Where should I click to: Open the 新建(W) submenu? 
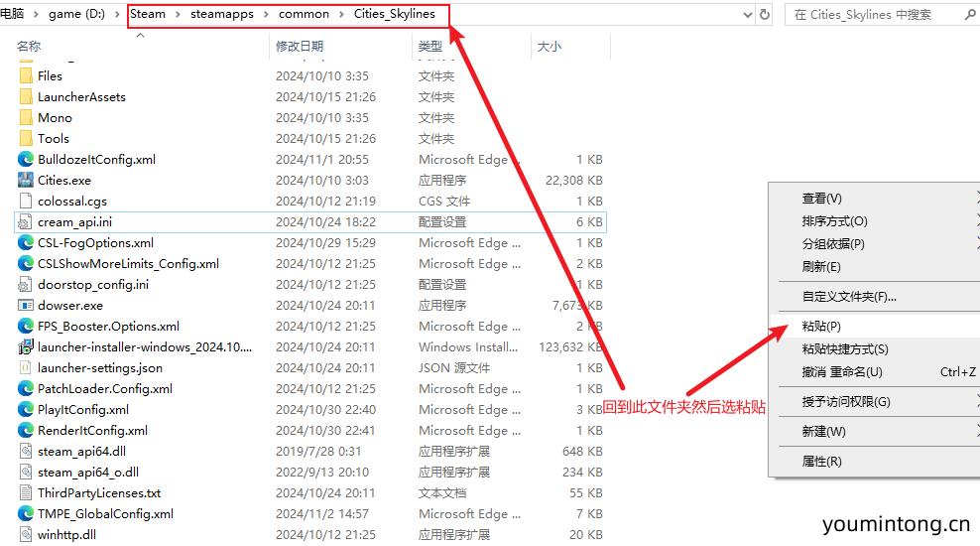(x=875, y=432)
